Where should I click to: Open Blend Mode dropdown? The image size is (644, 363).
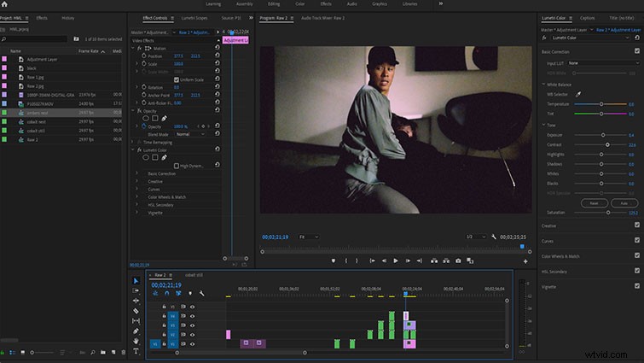[190, 134]
